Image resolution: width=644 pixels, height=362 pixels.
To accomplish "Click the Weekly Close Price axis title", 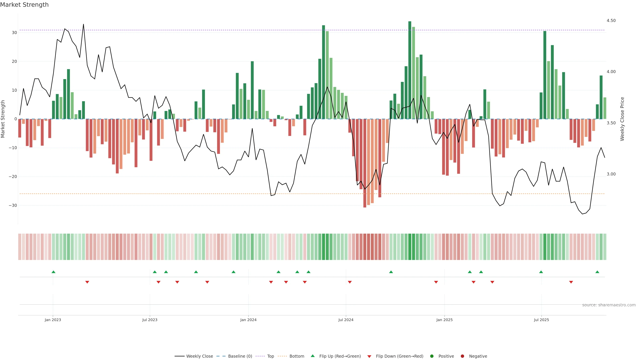I will (622, 119).
